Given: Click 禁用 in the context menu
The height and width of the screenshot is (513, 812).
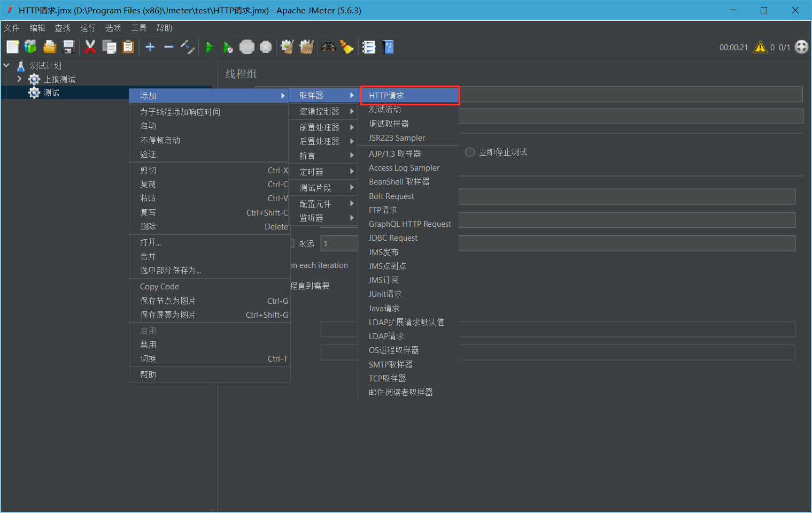Looking at the screenshot, I should coord(210,344).
